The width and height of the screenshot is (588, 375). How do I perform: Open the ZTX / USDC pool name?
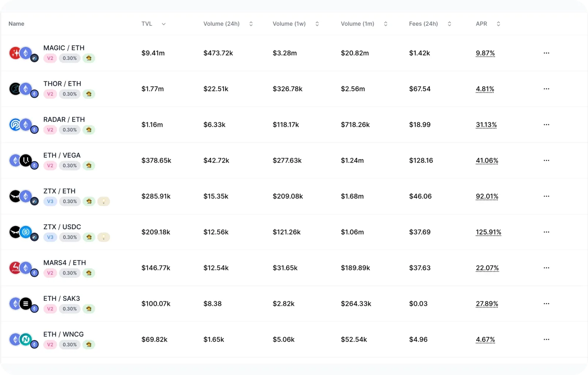pos(62,227)
